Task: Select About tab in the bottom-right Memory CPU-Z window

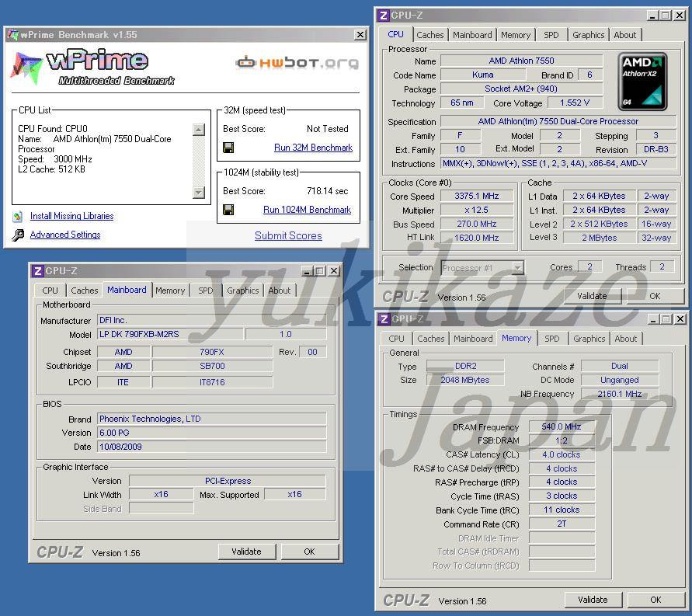Action: coord(626,339)
